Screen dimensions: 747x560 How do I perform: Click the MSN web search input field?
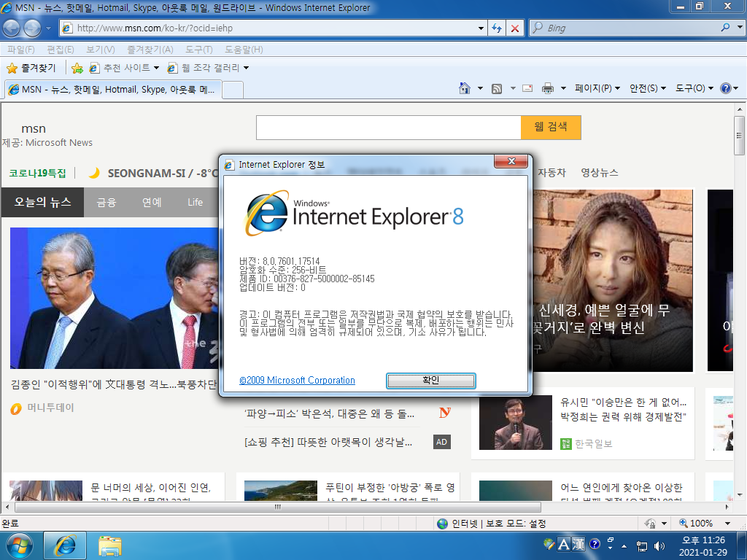tap(388, 128)
